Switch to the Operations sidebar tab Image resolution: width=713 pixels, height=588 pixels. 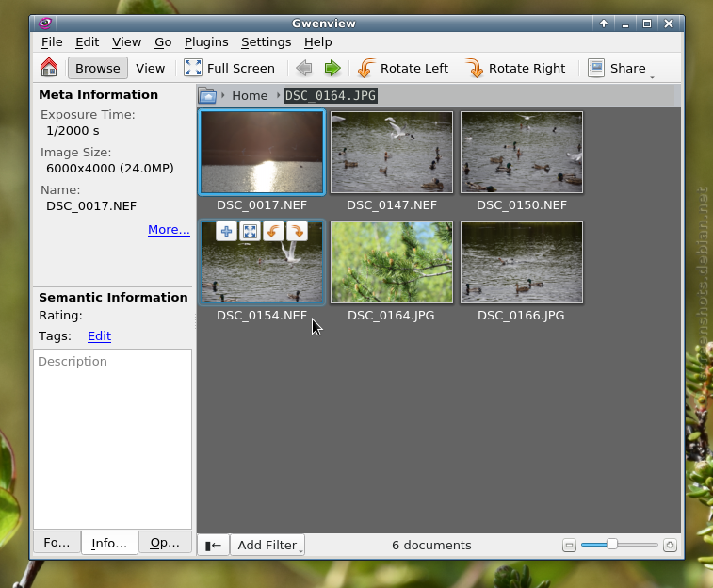tap(165, 543)
